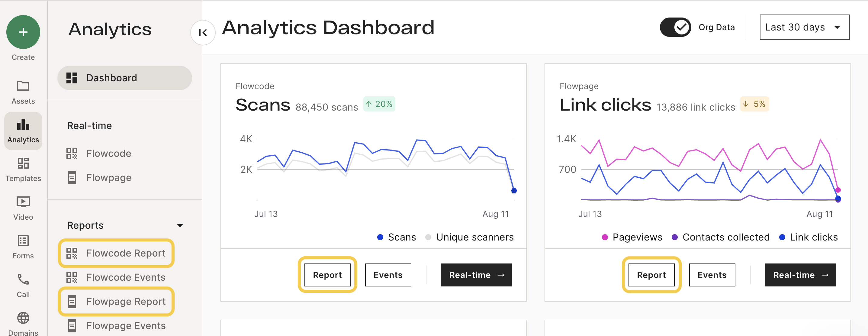Collapse the Reports section
The height and width of the screenshot is (336, 868).
click(x=180, y=225)
